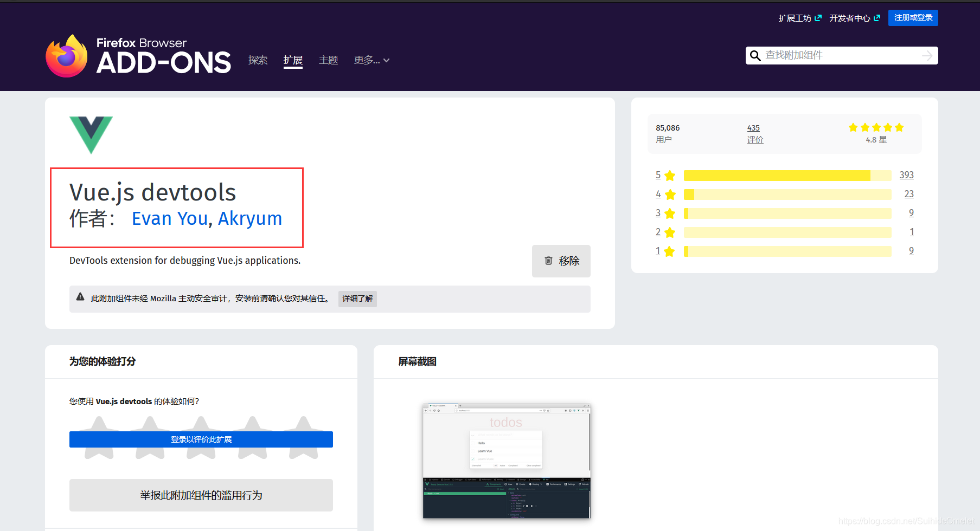Click the 5-star rating bar
Image resolution: width=980 pixels, height=531 pixels.
click(x=787, y=175)
